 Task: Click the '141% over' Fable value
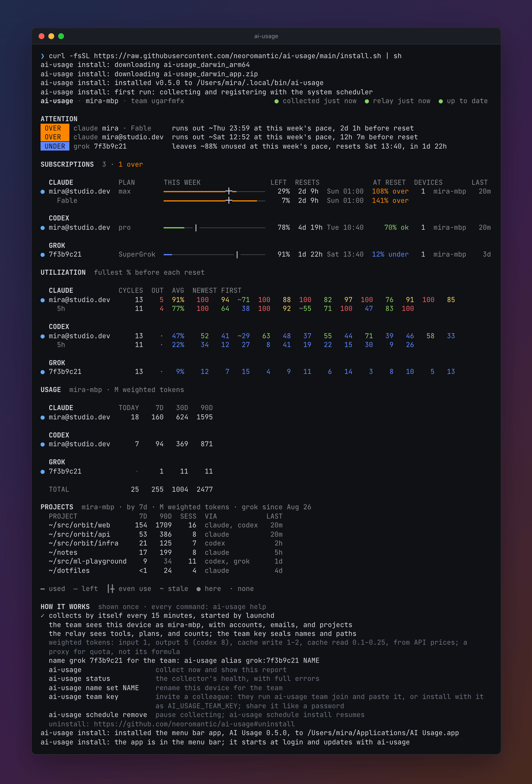coord(390,201)
